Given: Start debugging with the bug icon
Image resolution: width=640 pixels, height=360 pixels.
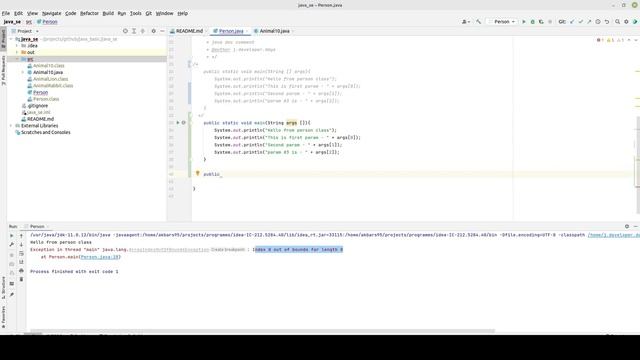Looking at the screenshot, I should 532,22.
